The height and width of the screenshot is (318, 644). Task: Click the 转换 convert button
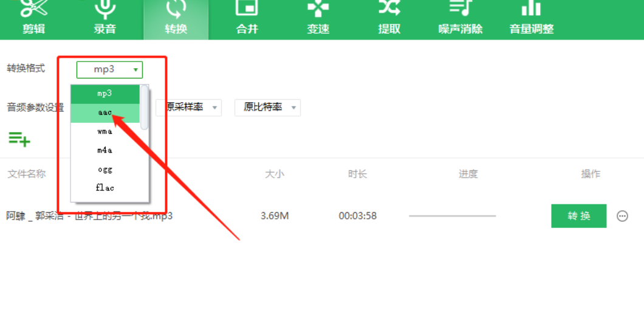tap(579, 216)
